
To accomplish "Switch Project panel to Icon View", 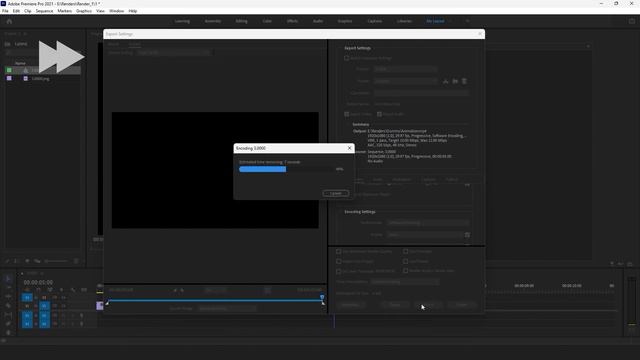I will tap(27, 261).
